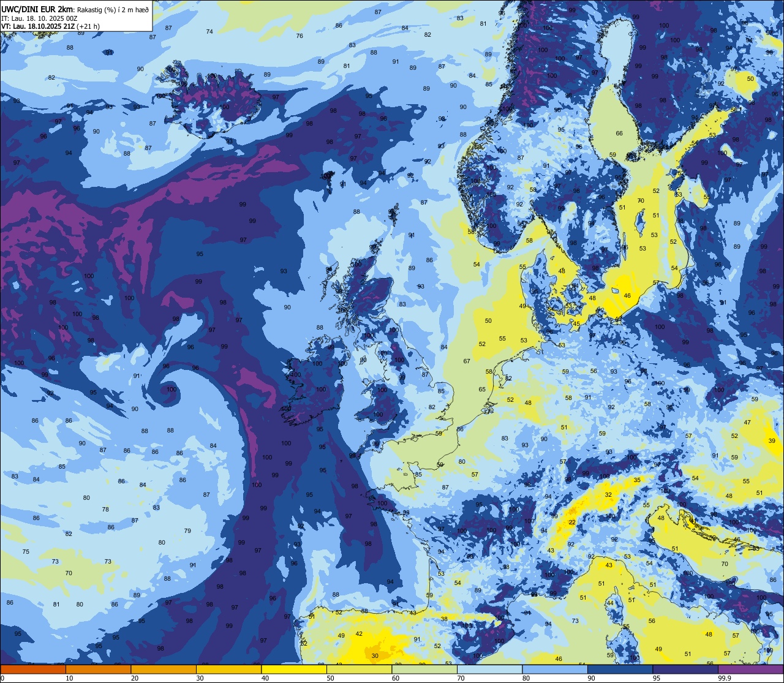Click the value "75" near the left edge
This screenshot has width=784, height=683.
[26, 551]
